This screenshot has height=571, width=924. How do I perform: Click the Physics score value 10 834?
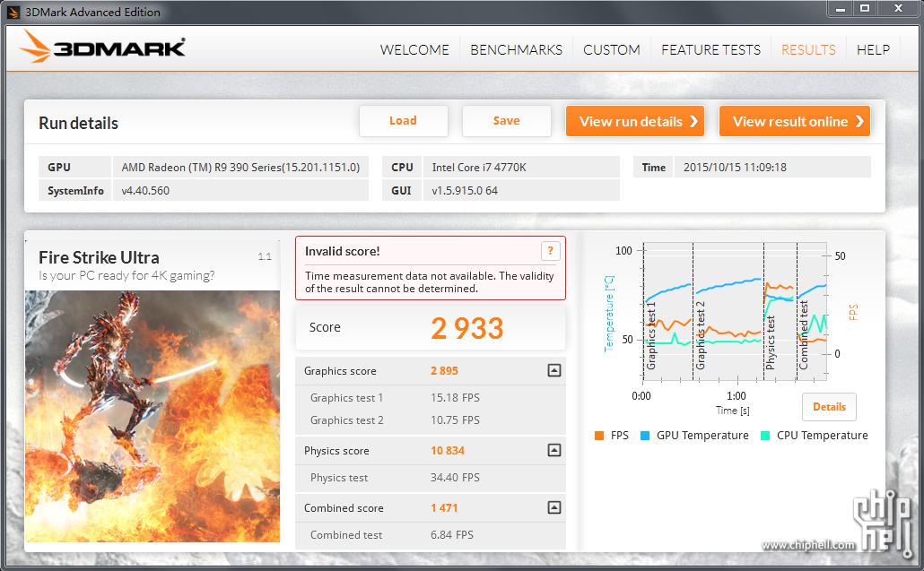[448, 450]
